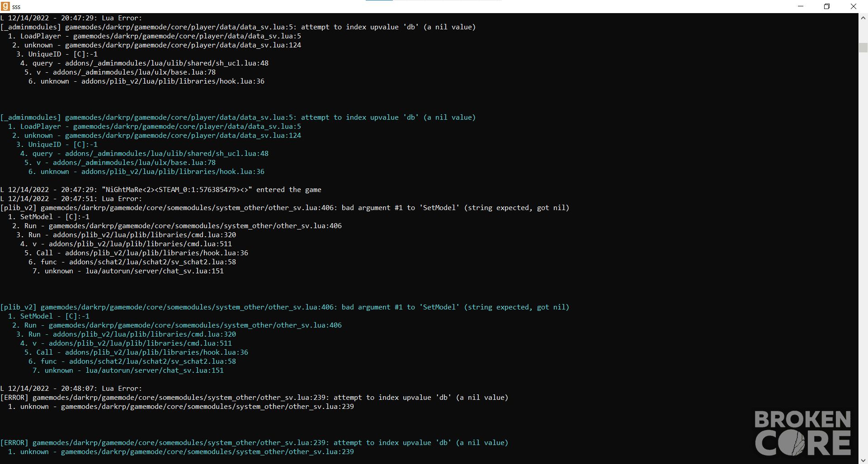The height and width of the screenshot is (464, 868).
Task: Click white '3. Run' cmd.lua:320 line
Action: [x=126, y=235]
